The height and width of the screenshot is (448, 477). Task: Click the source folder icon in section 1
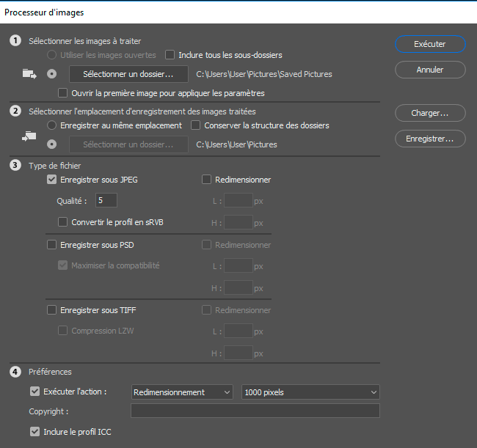pyautogui.click(x=29, y=73)
